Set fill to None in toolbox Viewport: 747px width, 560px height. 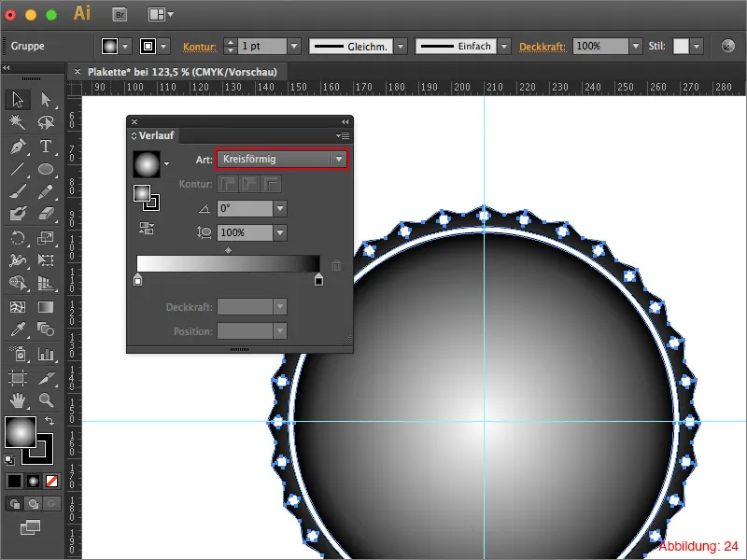click(51, 481)
